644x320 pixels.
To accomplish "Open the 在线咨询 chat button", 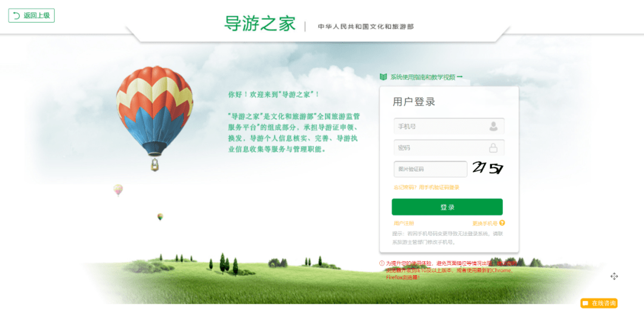I will click(599, 303).
